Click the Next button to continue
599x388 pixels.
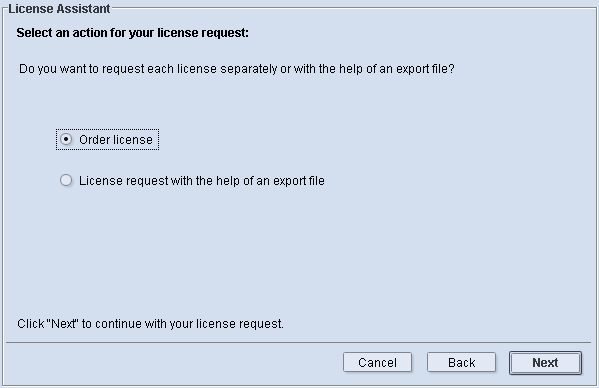pyautogui.click(x=545, y=362)
